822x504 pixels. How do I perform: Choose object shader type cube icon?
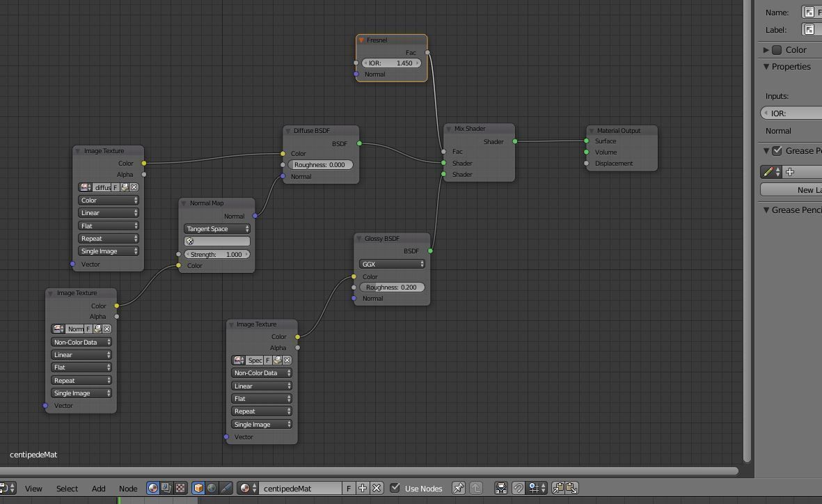(x=198, y=488)
